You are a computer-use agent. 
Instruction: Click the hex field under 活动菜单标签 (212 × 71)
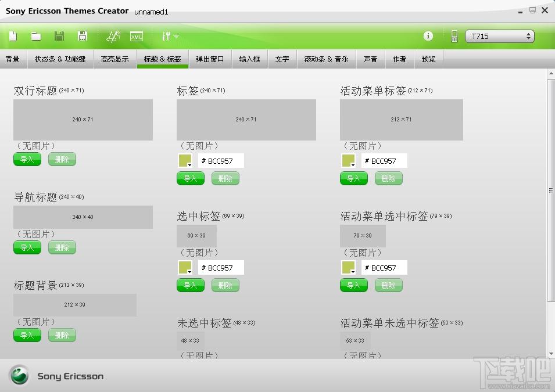384,161
